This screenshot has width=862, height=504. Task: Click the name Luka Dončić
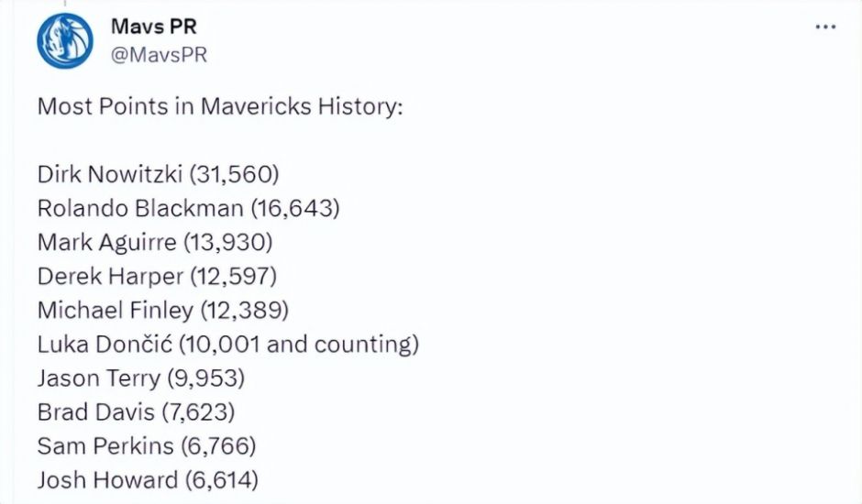click(x=104, y=344)
